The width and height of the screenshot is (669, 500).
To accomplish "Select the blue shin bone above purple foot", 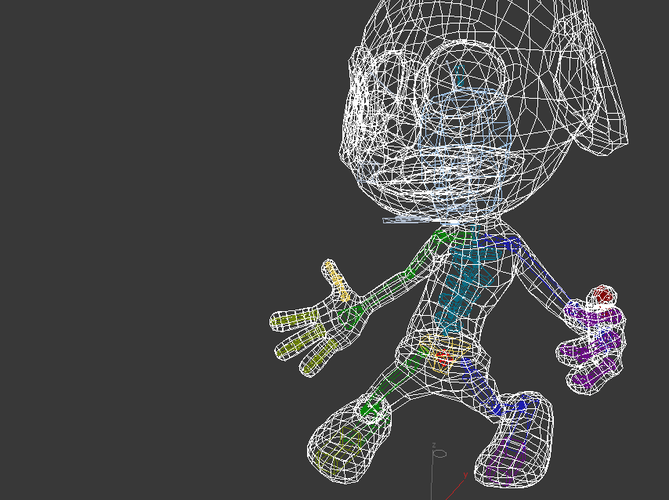I will (482, 386).
